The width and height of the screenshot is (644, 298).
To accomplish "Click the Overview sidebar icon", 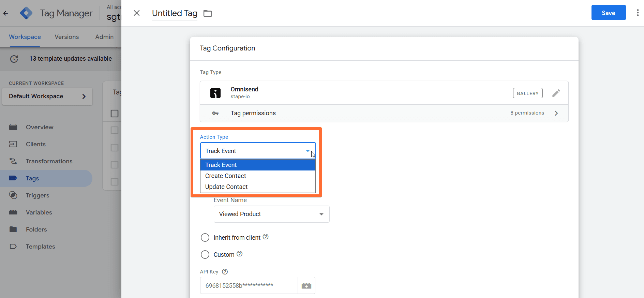I will pyautogui.click(x=13, y=127).
